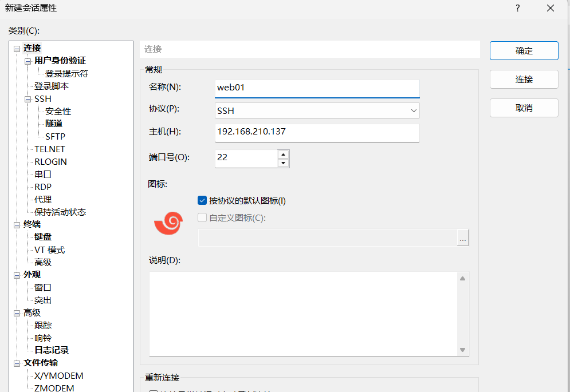Select 日志记录 in the tree
The image size is (570, 392).
coord(51,350)
